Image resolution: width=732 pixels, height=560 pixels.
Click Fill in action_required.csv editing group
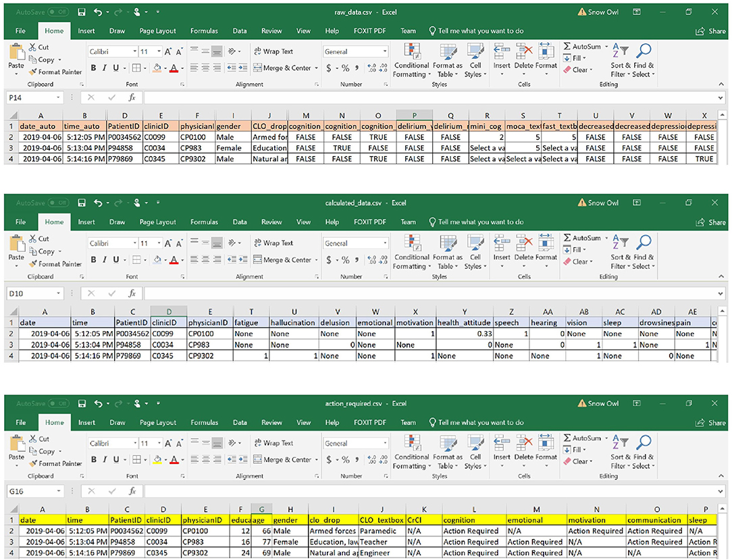coord(575,449)
